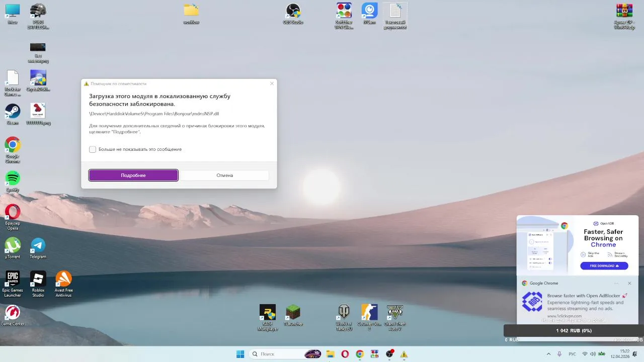Close the compatibility assistant dialog
The height and width of the screenshot is (362, 644).
272,83
